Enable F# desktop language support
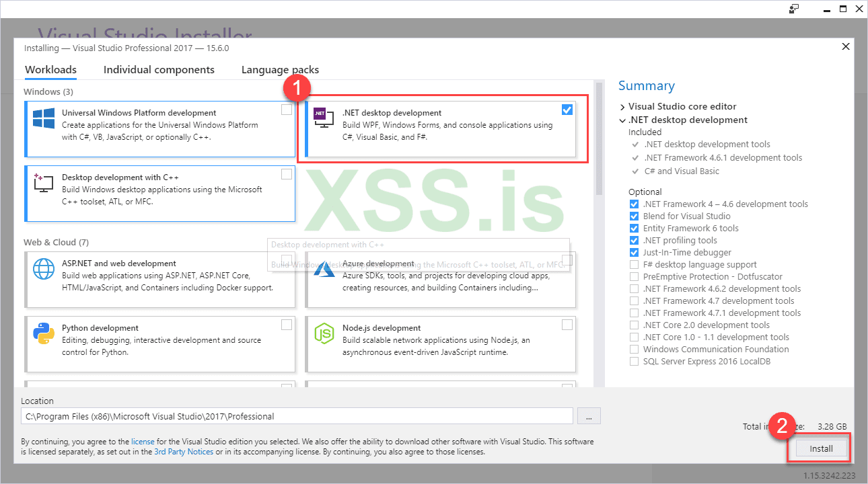Screen dimensions: 868x484 (x=634, y=265)
